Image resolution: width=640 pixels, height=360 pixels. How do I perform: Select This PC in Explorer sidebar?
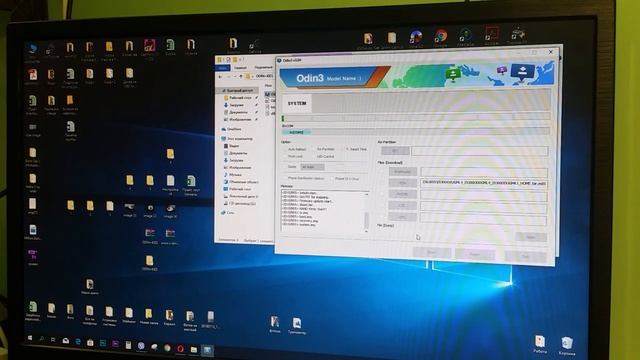(237, 139)
